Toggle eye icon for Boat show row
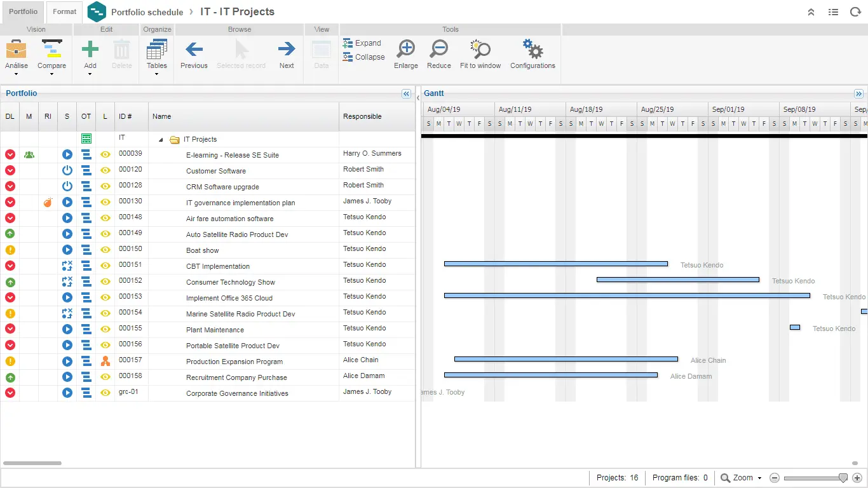 pos(105,250)
